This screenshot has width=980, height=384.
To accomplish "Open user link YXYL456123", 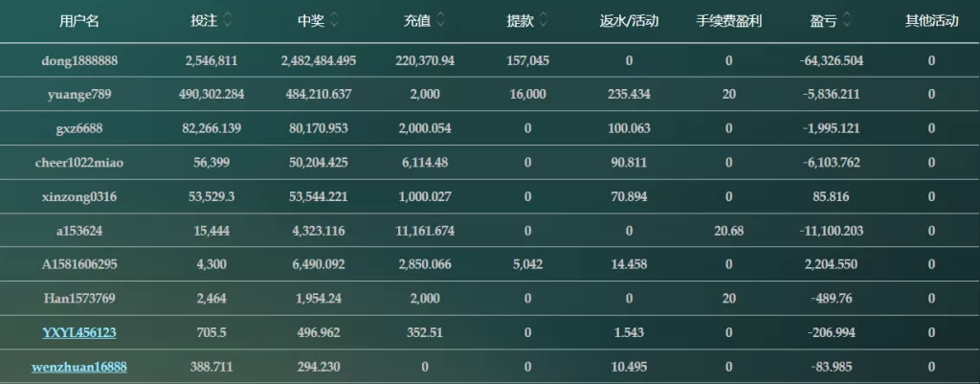I will click(x=79, y=332).
